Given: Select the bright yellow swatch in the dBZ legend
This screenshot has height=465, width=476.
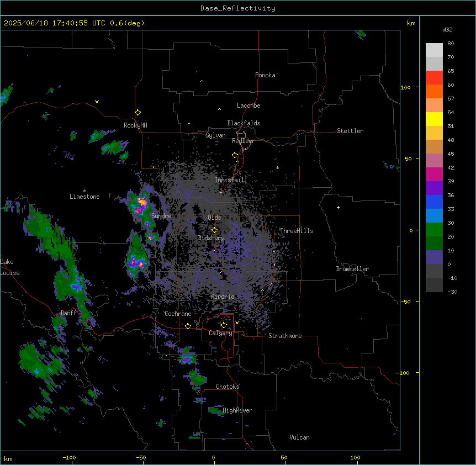Looking at the screenshot, I should [434, 119].
